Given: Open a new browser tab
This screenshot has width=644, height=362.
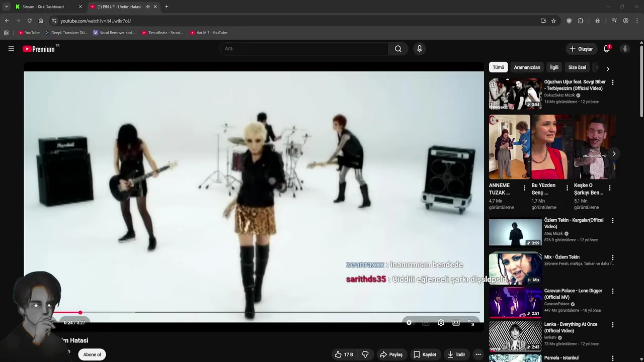Looking at the screenshot, I should click(167, 7).
